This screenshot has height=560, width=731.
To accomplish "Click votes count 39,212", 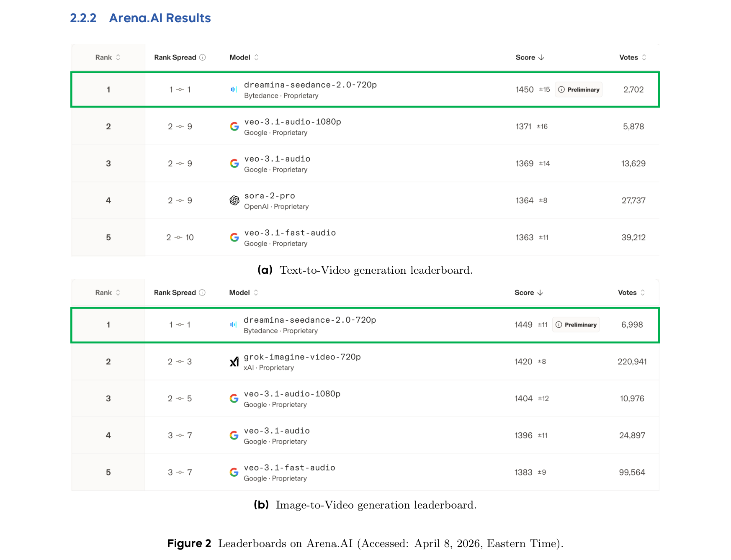I will point(633,237).
